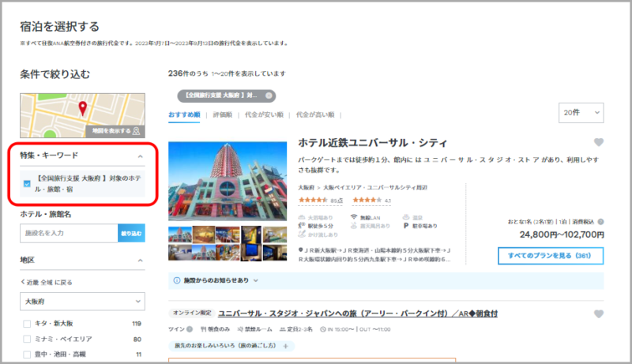This screenshot has width=632, height=364.
Task: Click the 朝食のみ meal icon
Action: tap(204, 329)
